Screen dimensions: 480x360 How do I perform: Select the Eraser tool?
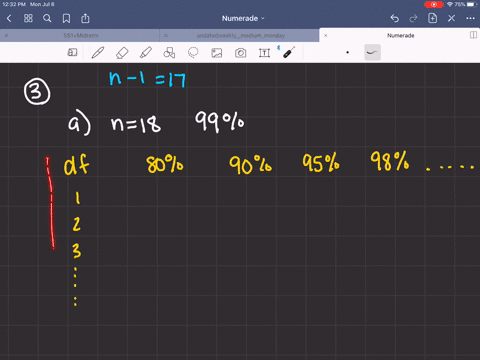pos(122,53)
